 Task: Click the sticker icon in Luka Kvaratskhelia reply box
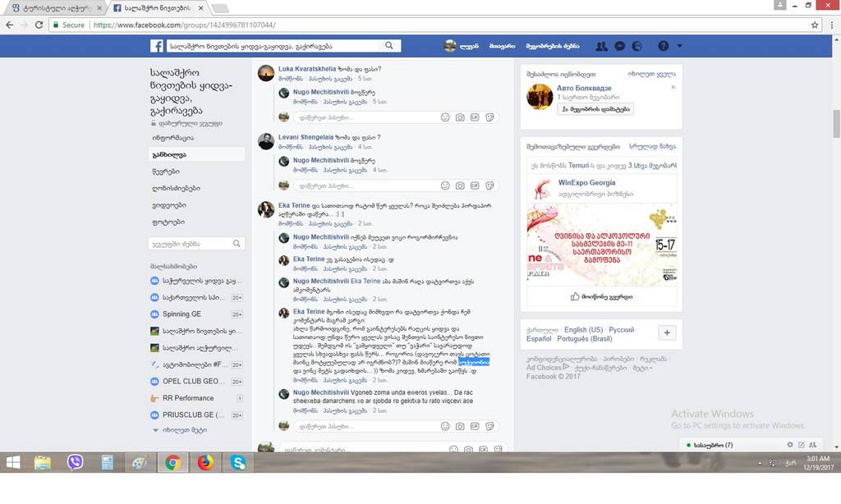[x=489, y=117]
